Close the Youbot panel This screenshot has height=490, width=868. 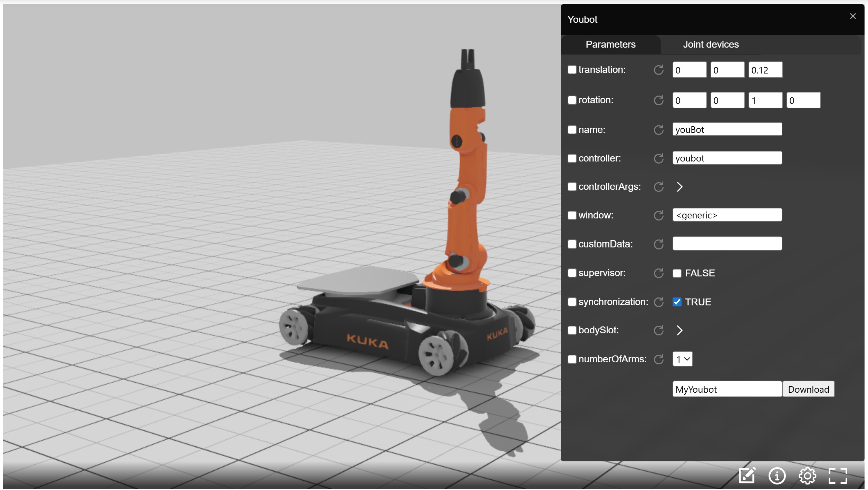point(853,16)
